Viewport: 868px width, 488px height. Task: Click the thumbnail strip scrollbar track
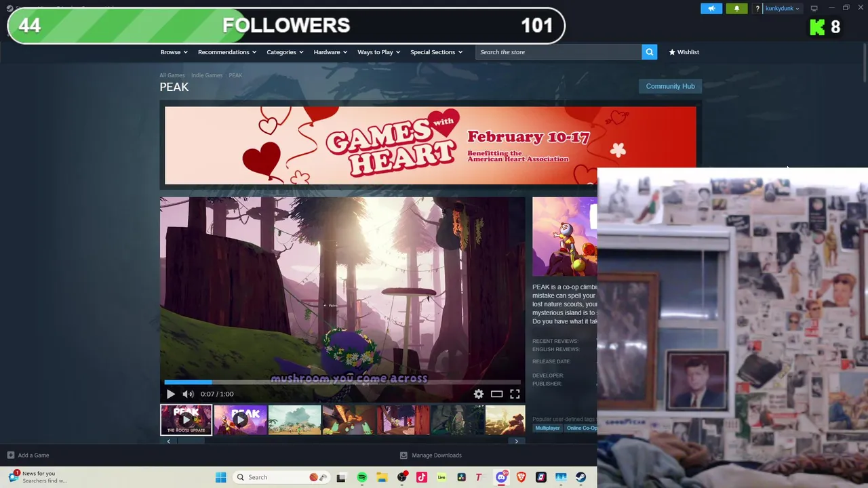tap(342, 441)
